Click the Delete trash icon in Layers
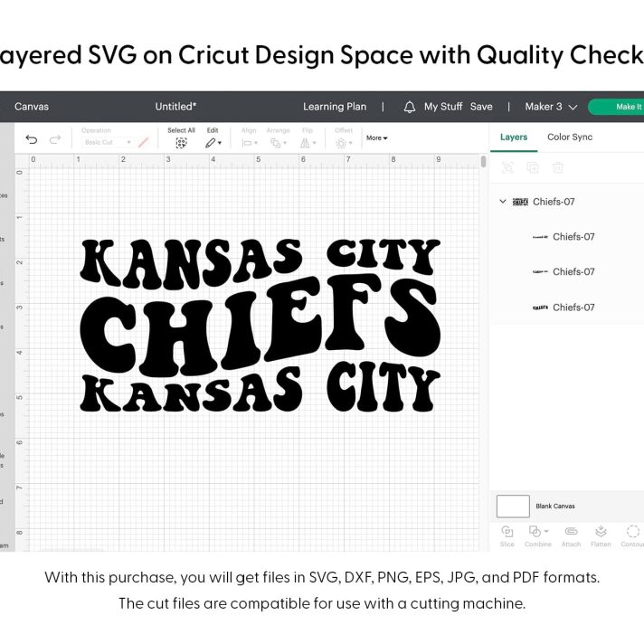644x644 pixels. (x=558, y=167)
